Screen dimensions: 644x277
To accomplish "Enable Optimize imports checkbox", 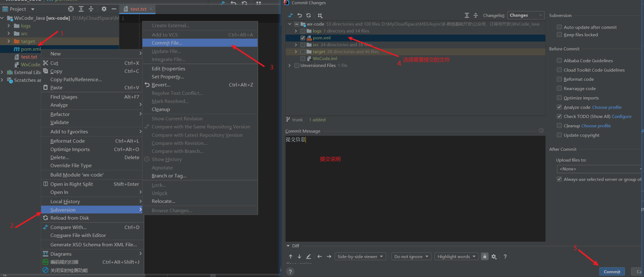I will click(x=559, y=98).
